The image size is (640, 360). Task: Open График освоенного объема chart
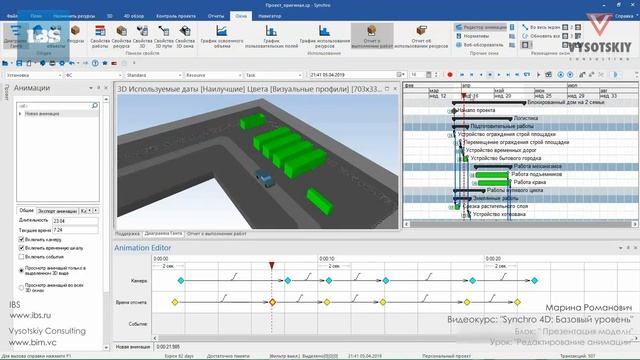222,37
